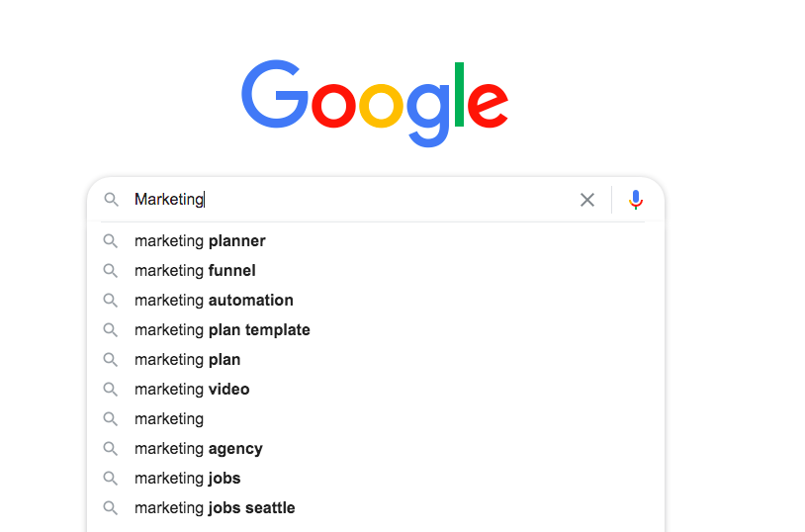Clear the search box with the X icon
805x532 pixels.
tap(587, 200)
